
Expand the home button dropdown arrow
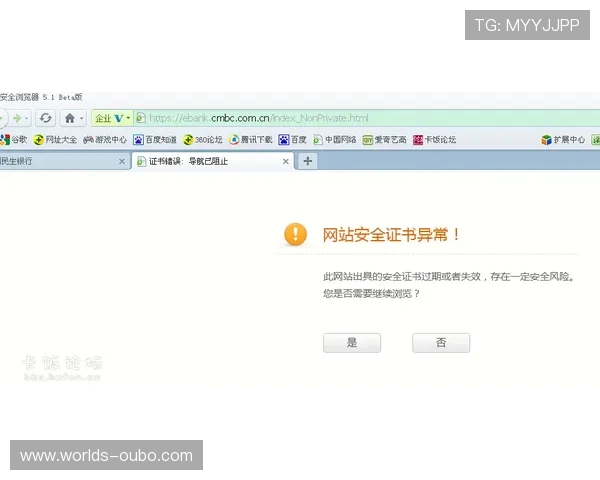[82, 118]
